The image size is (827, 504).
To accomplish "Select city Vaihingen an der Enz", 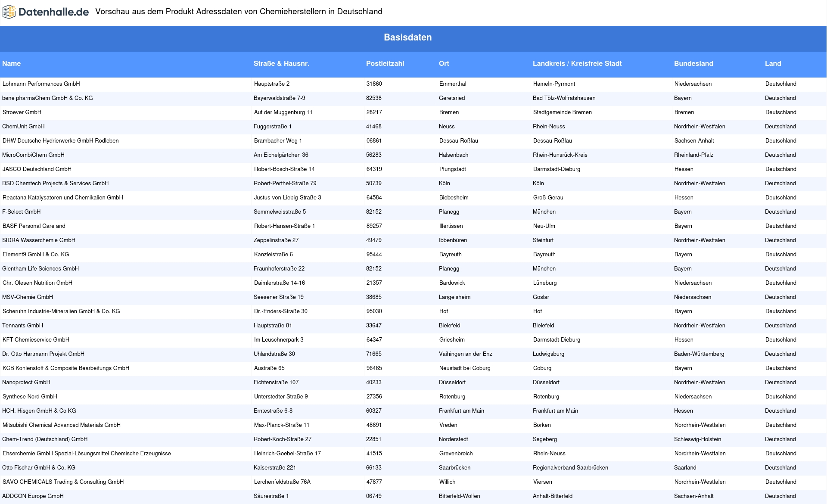I will 466,354.
